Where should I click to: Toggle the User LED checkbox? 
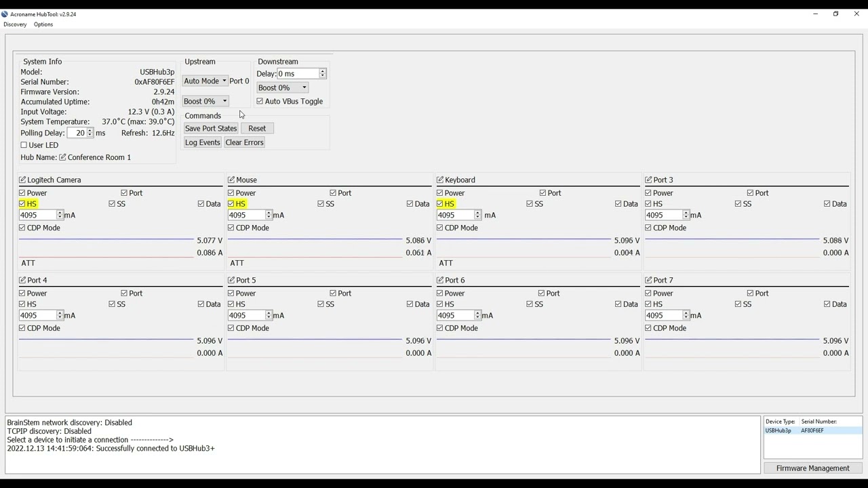point(24,145)
